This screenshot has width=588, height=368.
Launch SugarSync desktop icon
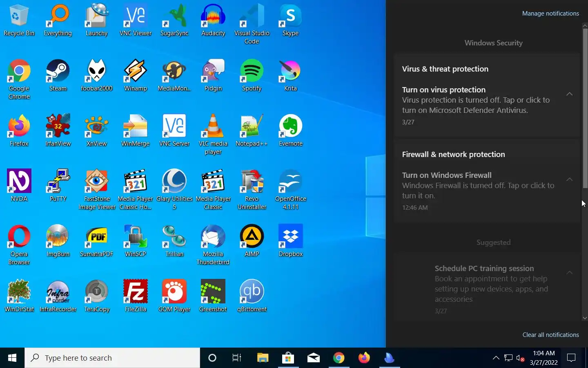click(x=174, y=20)
